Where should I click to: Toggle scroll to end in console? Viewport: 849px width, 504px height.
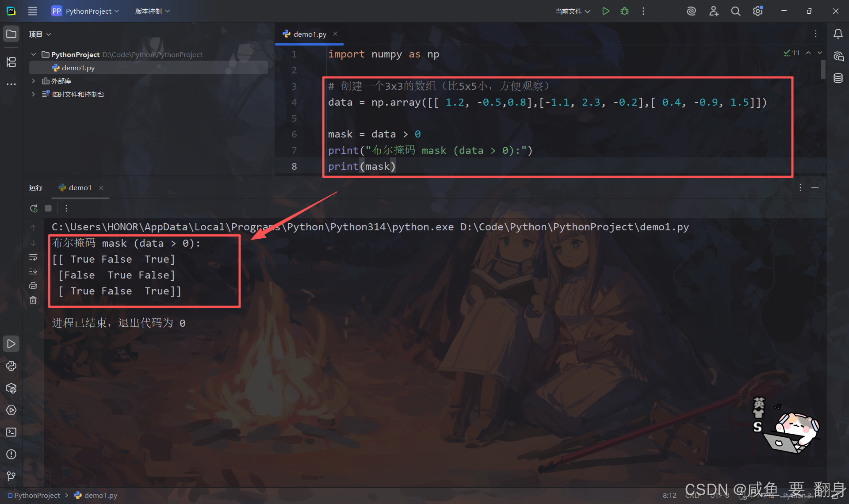(x=33, y=271)
